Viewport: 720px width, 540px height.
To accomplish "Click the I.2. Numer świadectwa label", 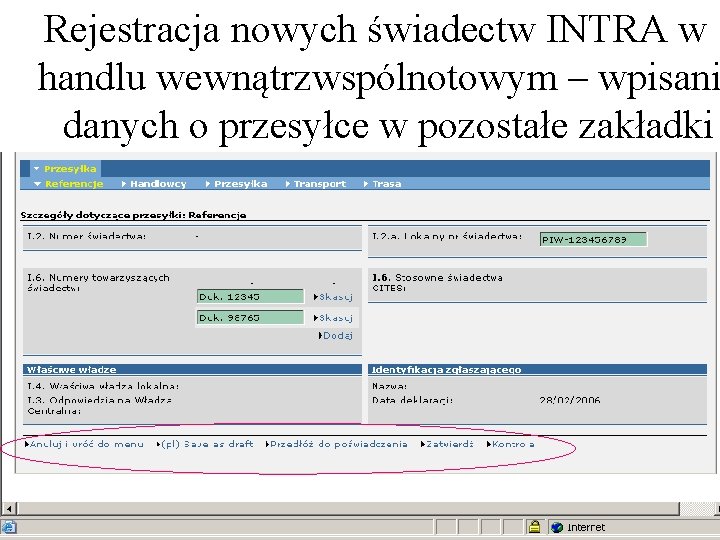I will click(86, 236).
